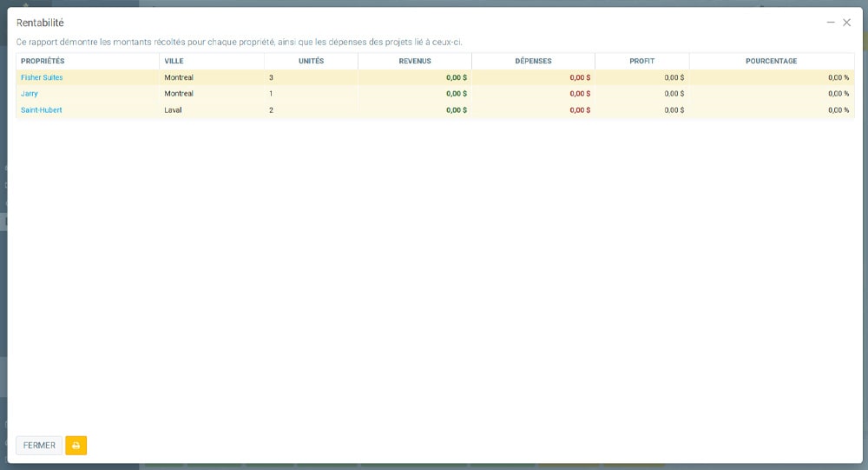Click the profit amount for Fisher Suites
This screenshot has width=868, height=470.
[674, 77]
